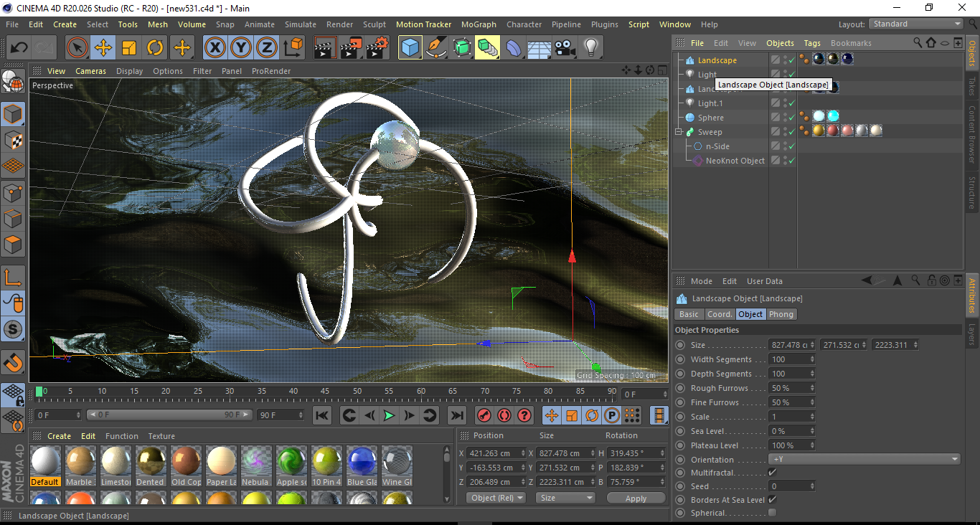Enable the Spherical checkbox
Image resolution: width=980 pixels, height=525 pixels.
[772, 512]
